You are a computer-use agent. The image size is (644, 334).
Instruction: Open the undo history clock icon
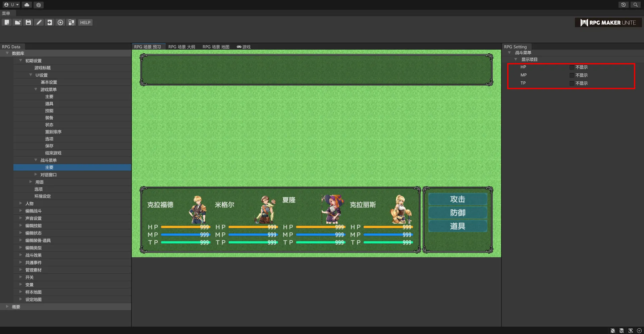623,5
